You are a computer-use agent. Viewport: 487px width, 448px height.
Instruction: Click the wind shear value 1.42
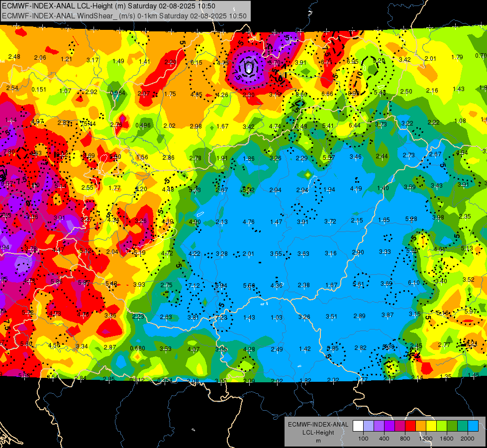click(304, 349)
